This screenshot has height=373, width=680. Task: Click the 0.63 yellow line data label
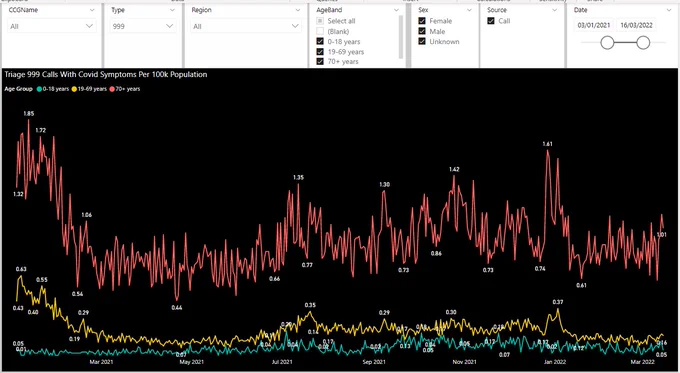pyautogui.click(x=21, y=269)
